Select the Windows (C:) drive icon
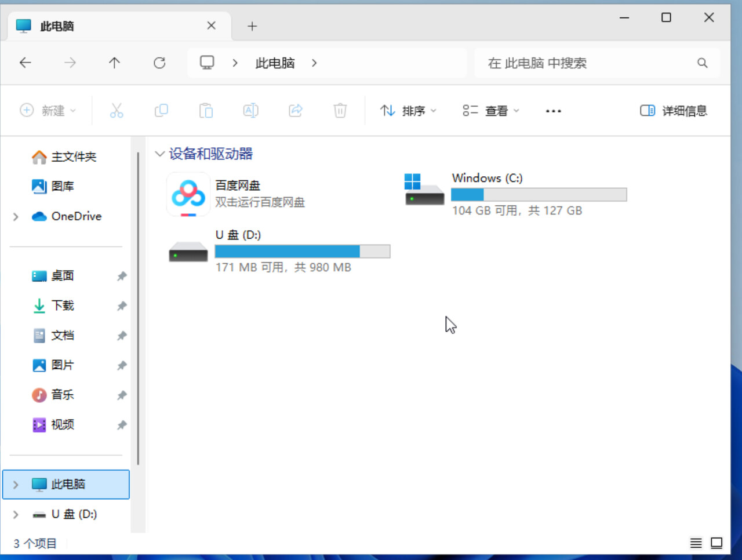Image resolution: width=742 pixels, height=560 pixels. point(424,190)
